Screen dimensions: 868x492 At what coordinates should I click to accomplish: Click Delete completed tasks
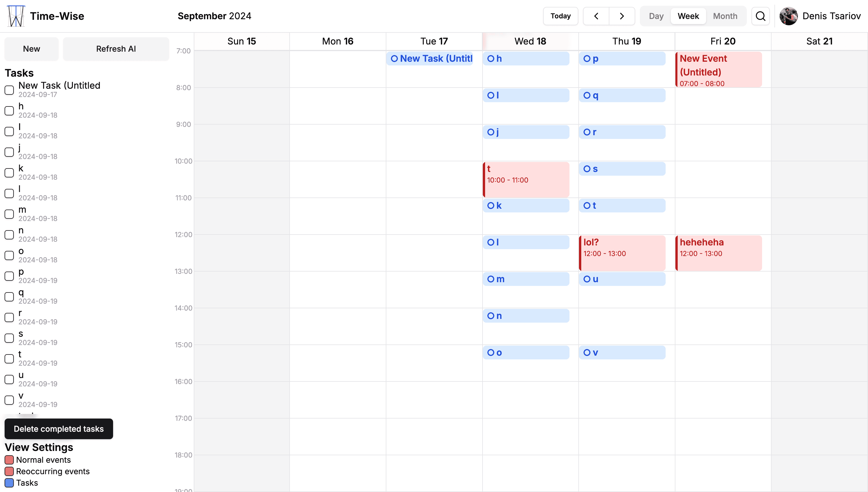tap(59, 429)
